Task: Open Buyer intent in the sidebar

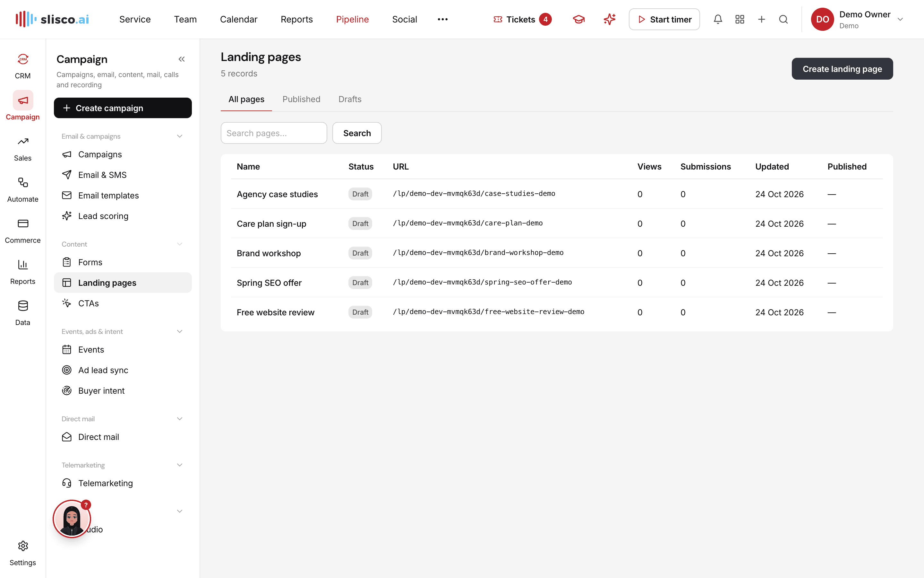Action: (x=123, y=391)
